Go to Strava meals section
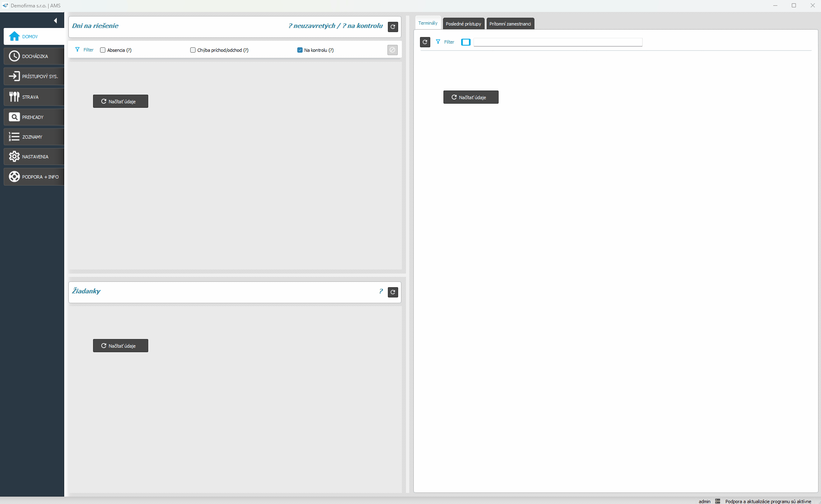 (34, 97)
